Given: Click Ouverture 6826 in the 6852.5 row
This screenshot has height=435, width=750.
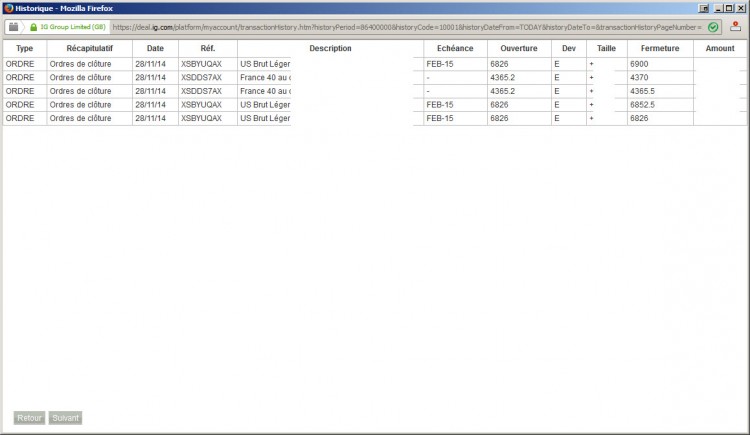Looking at the screenshot, I should coord(499,104).
